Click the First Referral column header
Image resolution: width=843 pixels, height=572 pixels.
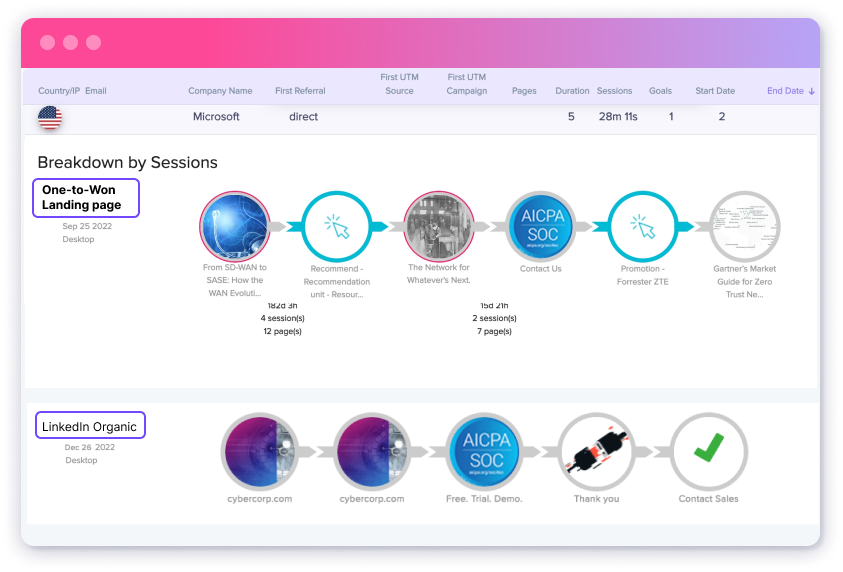[x=300, y=91]
